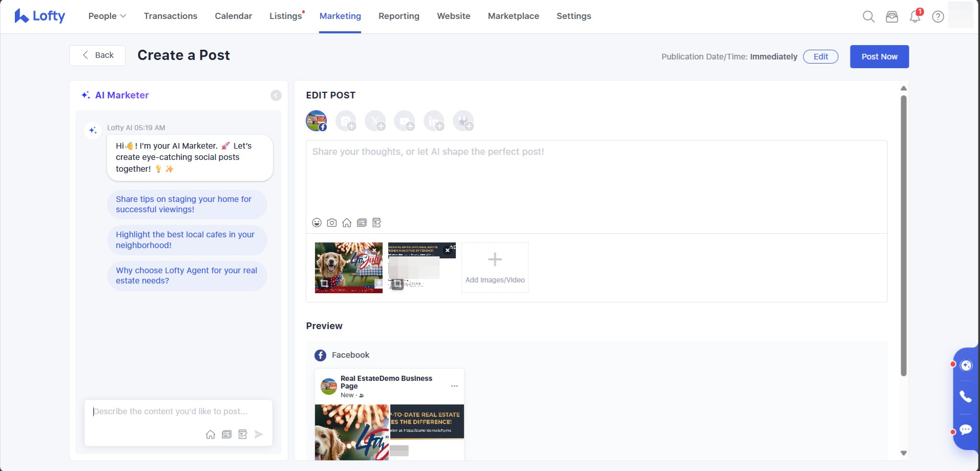The width and height of the screenshot is (980, 471).
Task: Open notifications bell
Action: click(915, 16)
